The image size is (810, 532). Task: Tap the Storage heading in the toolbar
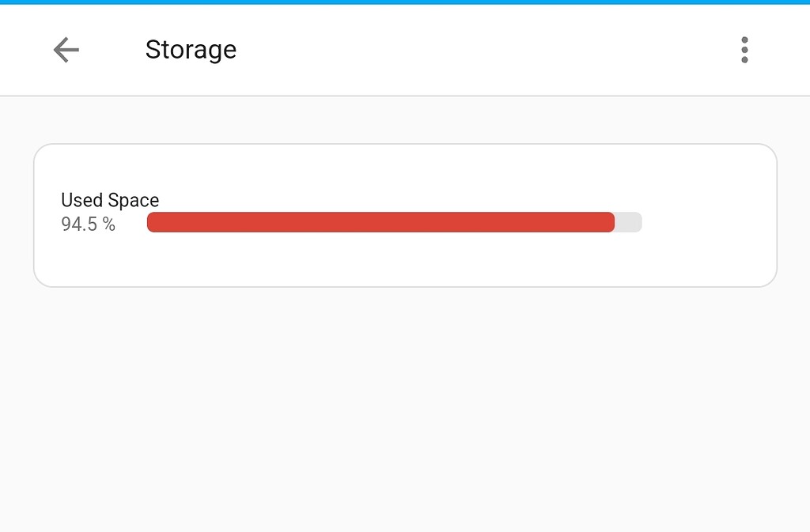[190, 49]
